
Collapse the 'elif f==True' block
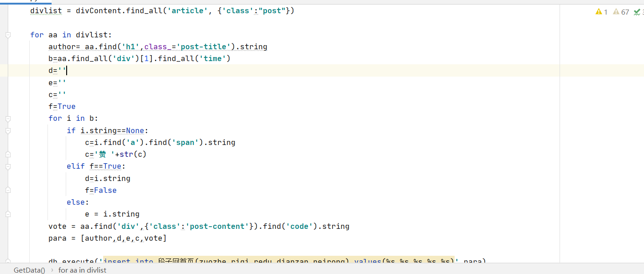coord(8,166)
